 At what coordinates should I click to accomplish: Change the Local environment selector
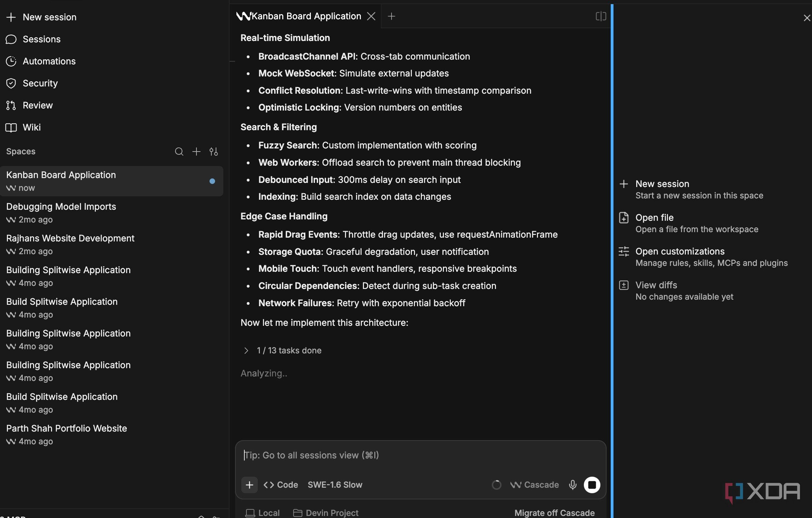coord(263,513)
